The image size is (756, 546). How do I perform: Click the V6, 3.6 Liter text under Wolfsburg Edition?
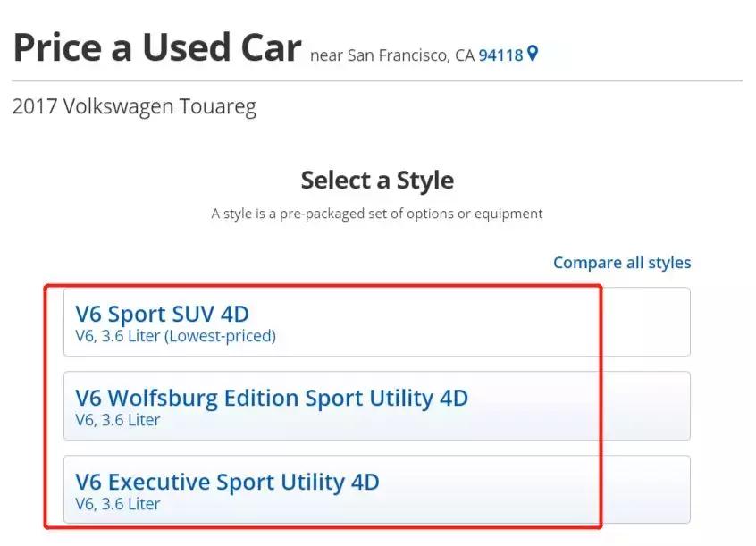(118, 420)
